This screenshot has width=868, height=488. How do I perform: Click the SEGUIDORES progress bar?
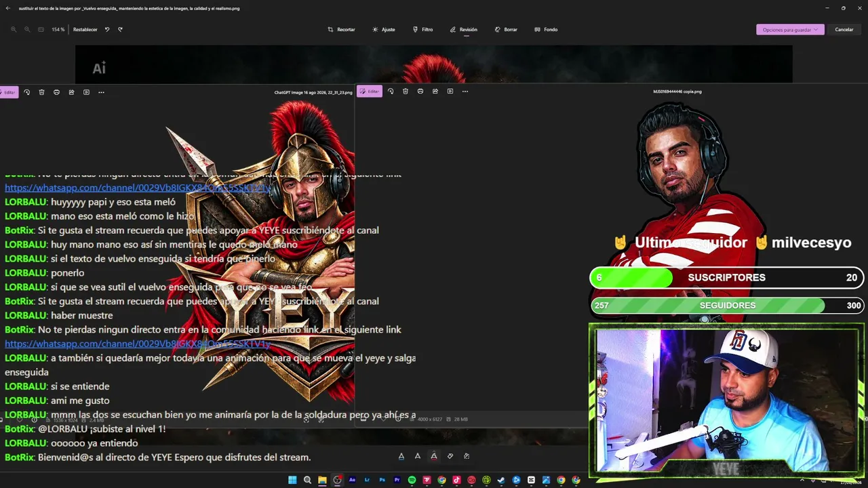pos(727,306)
